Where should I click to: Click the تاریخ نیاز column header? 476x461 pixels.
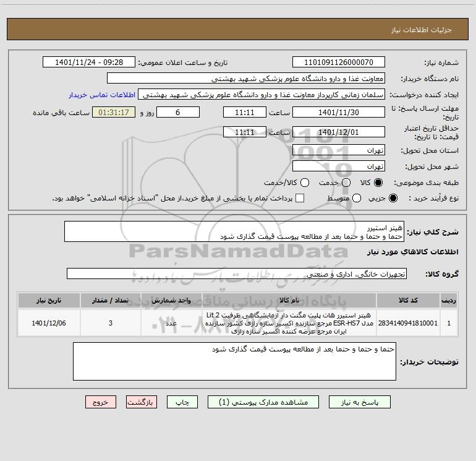49,300
